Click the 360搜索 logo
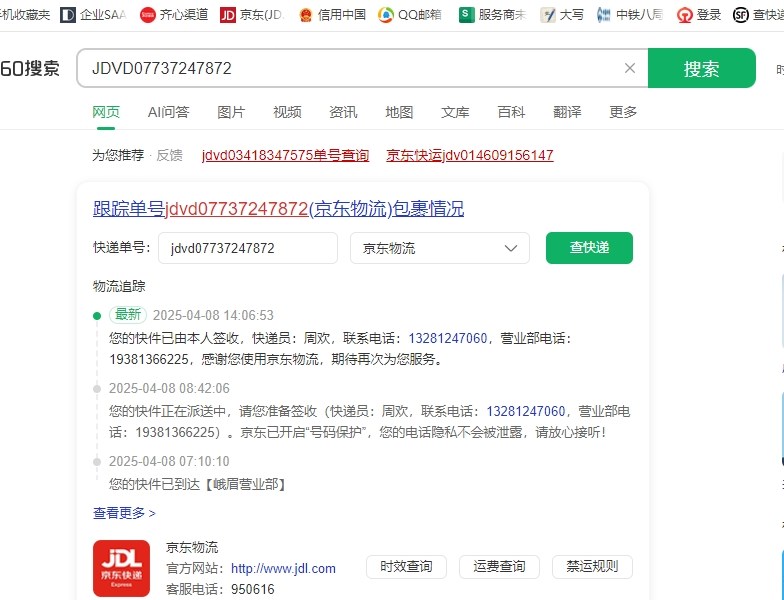The width and height of the screenshot is (784, 600). pos(30,68)
